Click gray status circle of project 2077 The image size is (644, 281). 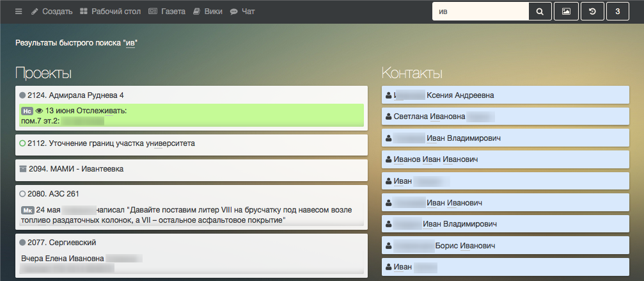(22, 243)
